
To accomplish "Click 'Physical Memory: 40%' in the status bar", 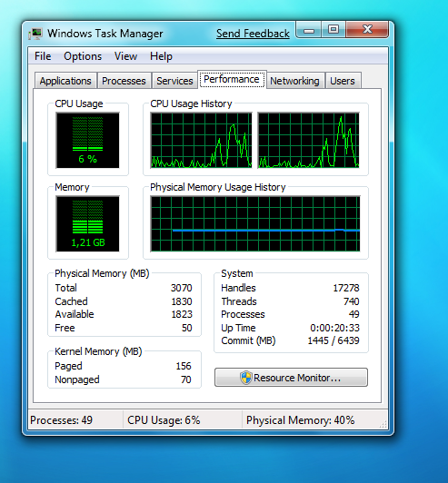I will 300,420.
